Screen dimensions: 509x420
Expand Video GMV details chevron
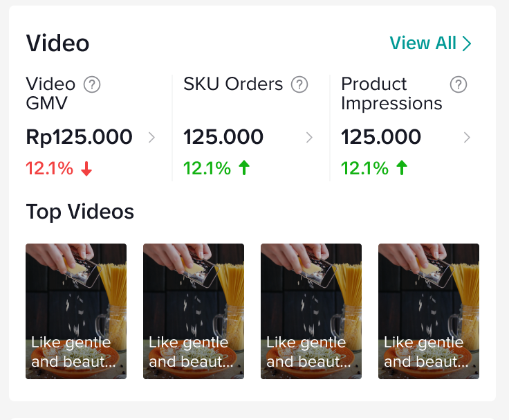click(x=151, y=138)
